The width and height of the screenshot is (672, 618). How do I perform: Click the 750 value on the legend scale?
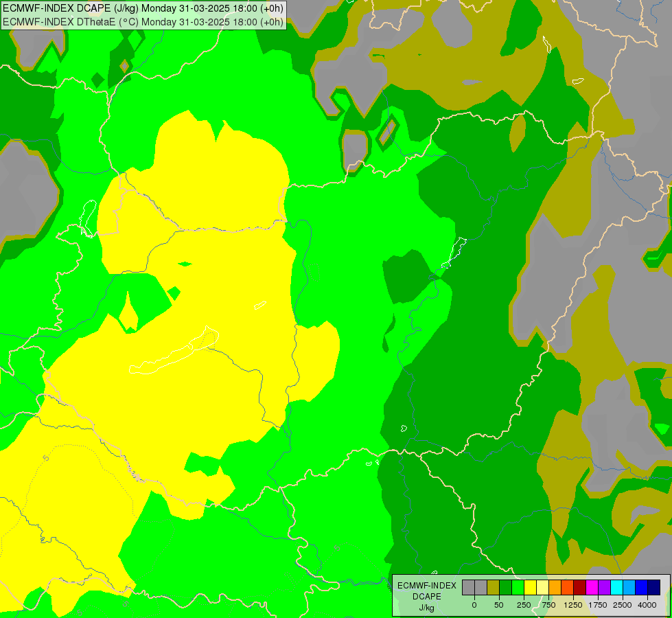(548, 605)
